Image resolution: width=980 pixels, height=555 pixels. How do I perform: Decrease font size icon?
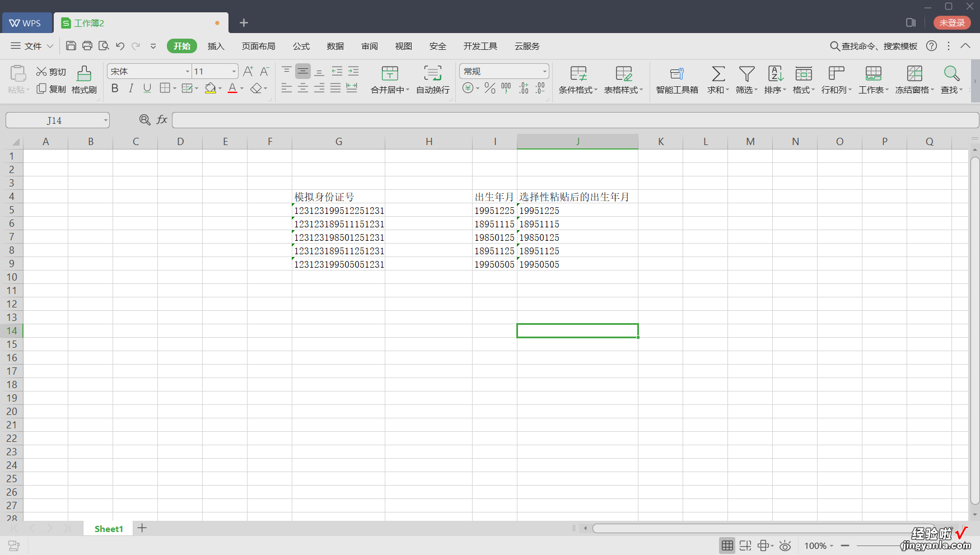tap(265, 71)
